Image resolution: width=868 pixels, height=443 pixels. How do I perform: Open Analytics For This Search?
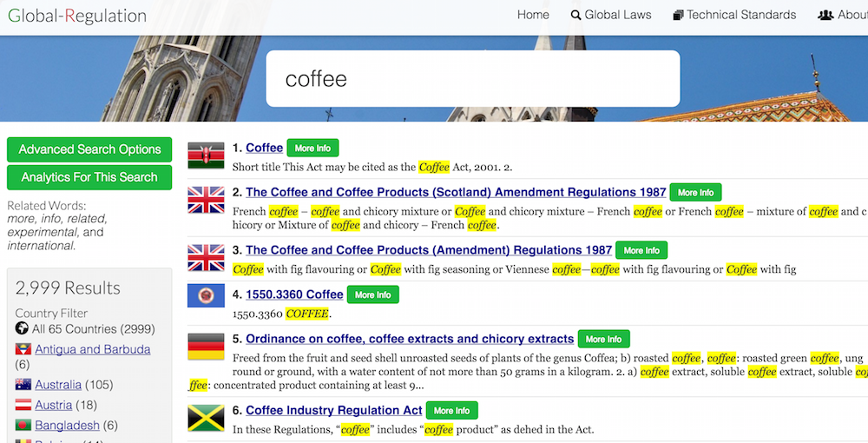pyautogui.click(x=89, y=177)
